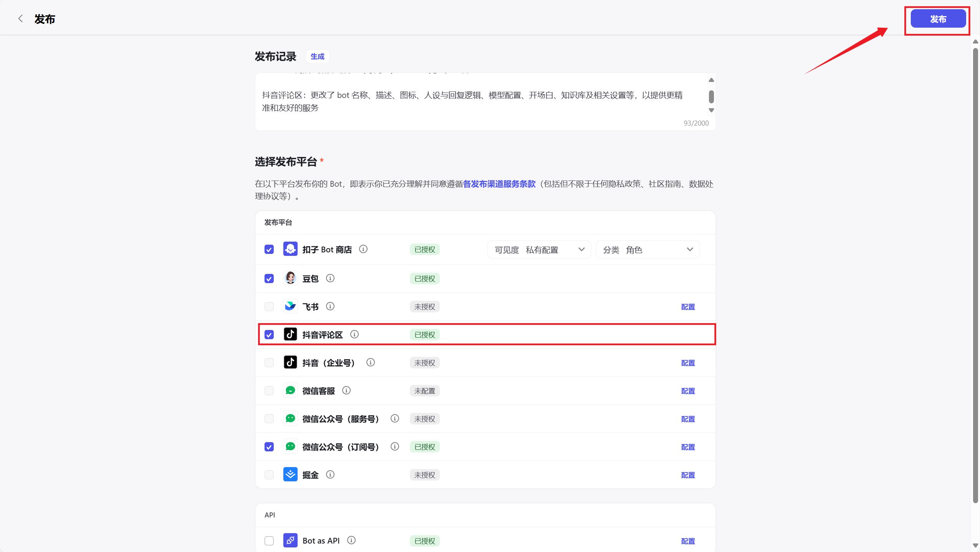Click the 微信客服 icon
Viewport: 980px width, 552px height.
[291, 391]
